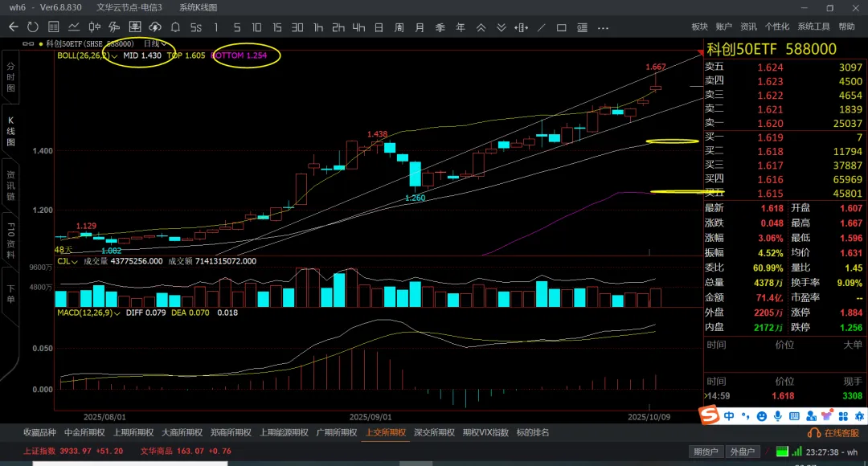
Task: Zoom in chart with double up chevron
Action: [x=481, y=27]
